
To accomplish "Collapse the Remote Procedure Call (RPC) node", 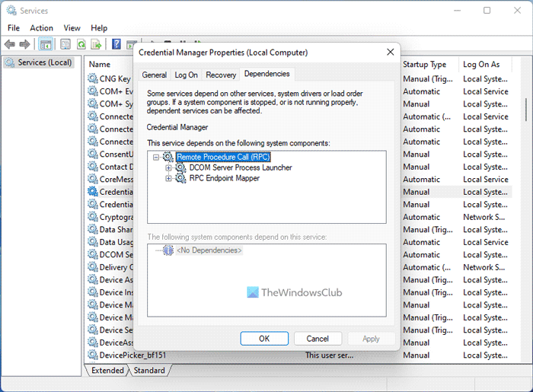I will pyautogui.click(x=156, y=158).
